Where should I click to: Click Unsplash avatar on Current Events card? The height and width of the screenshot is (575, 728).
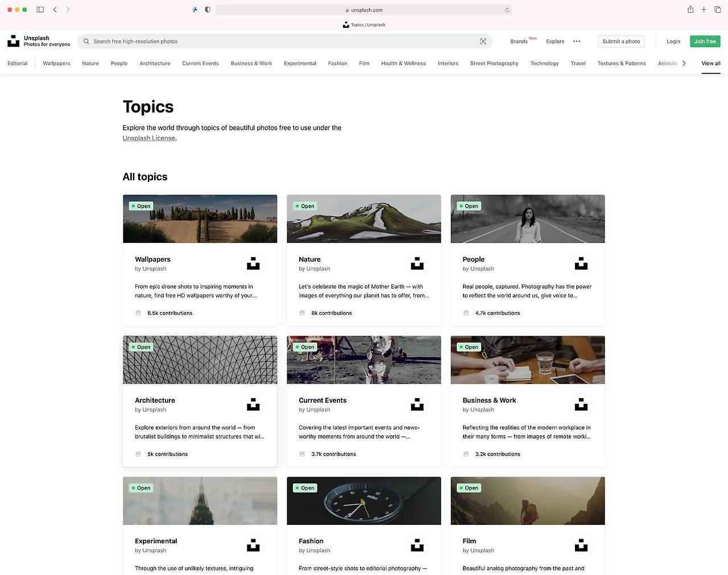point(417,405)
